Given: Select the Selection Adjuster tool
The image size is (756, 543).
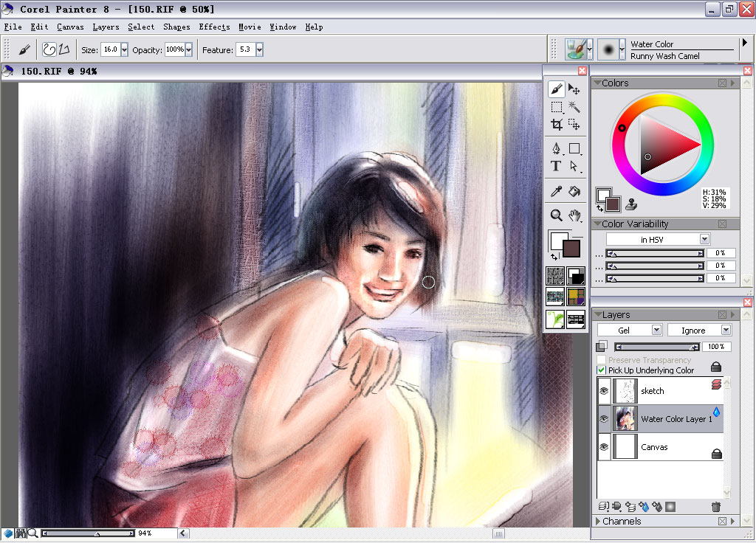Looking at the screenshot, I should point(574,125).
